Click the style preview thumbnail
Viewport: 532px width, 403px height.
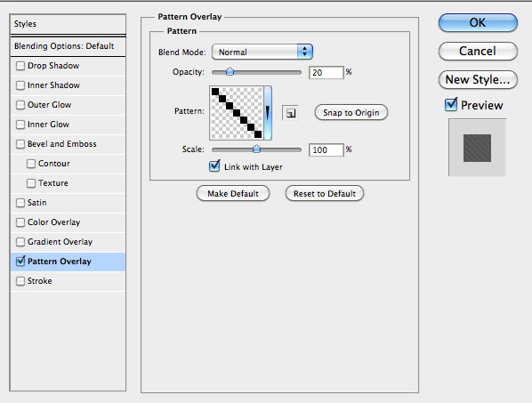[x=477, y=148]
